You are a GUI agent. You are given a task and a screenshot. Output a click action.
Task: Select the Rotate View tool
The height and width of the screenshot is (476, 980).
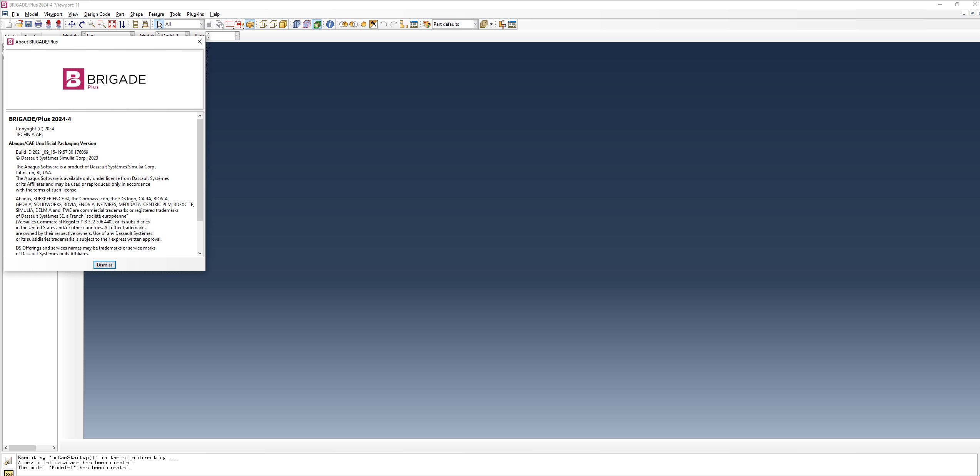coord(82,24)
